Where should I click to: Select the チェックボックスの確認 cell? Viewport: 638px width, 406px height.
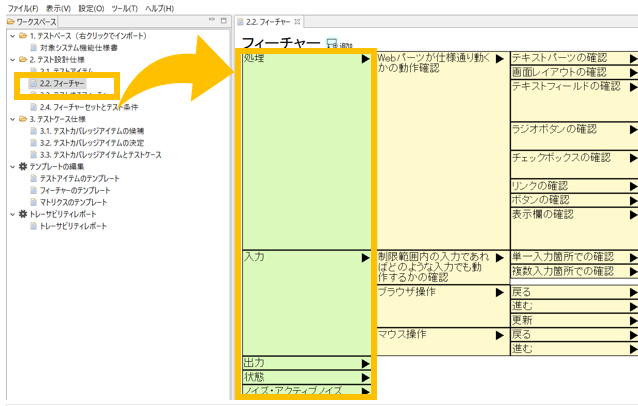574,164
